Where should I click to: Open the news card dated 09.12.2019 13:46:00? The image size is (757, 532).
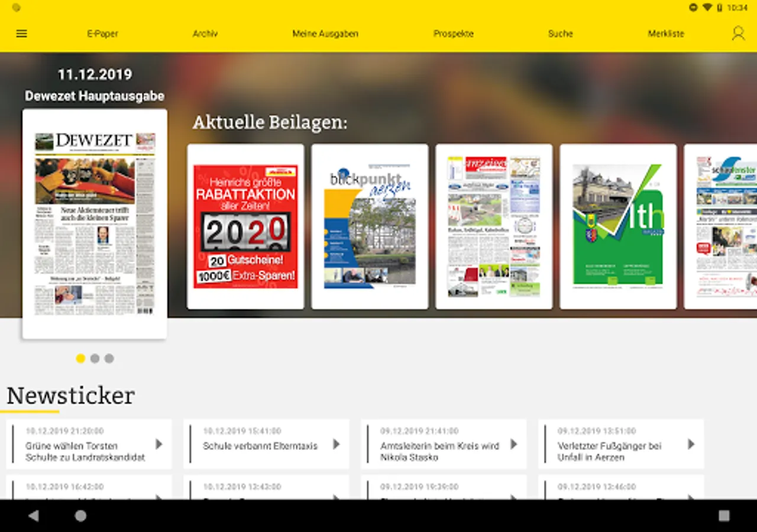coord(621,487)
